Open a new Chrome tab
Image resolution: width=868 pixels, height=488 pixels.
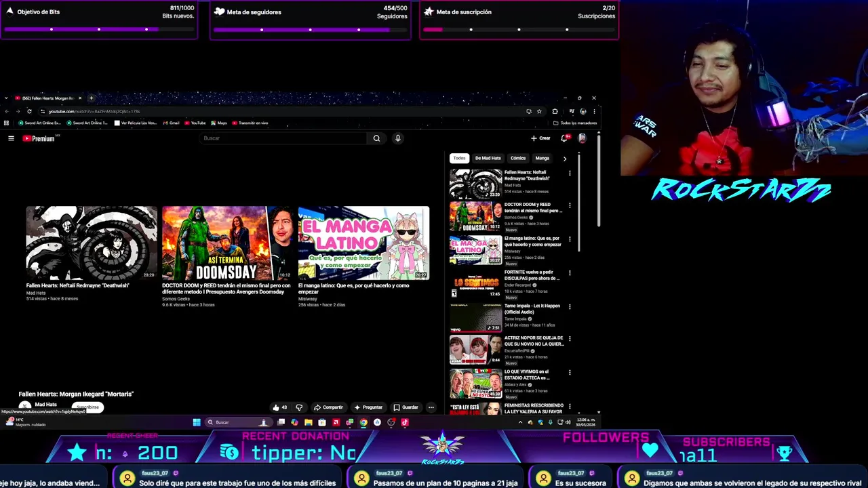coord(91,98)
